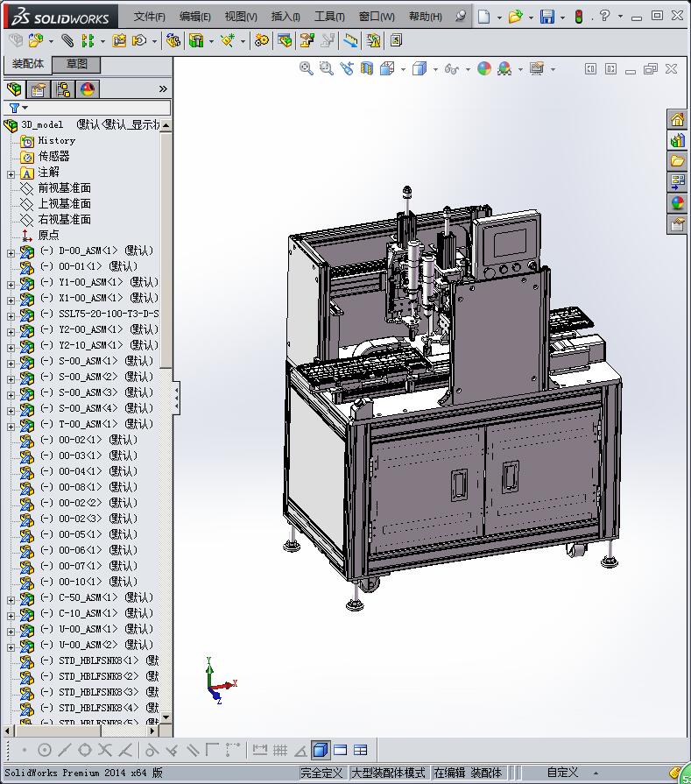This screenshot has width=691, height=784.
Task: Open the View Palette pane
Action: [x=678, y=182]
